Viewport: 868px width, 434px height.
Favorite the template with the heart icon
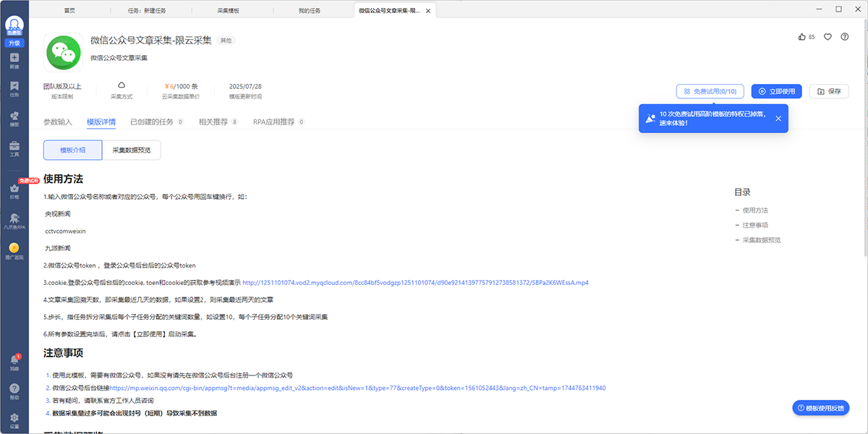828,37
